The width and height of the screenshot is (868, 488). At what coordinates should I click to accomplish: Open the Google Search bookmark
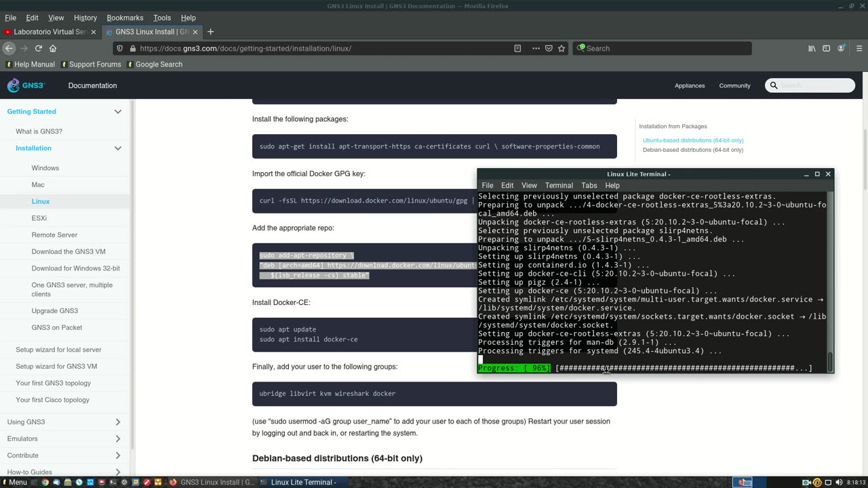point(155,64)
